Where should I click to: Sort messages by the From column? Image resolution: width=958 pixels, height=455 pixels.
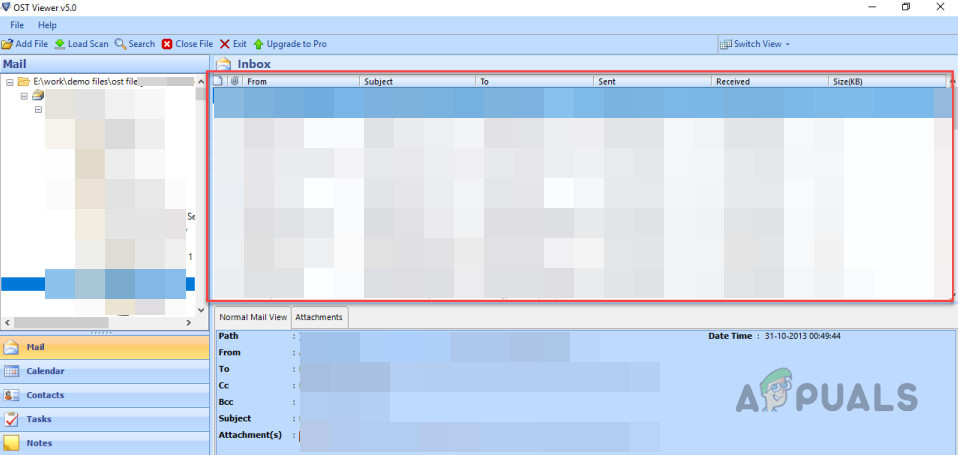[x=301, y=81]
